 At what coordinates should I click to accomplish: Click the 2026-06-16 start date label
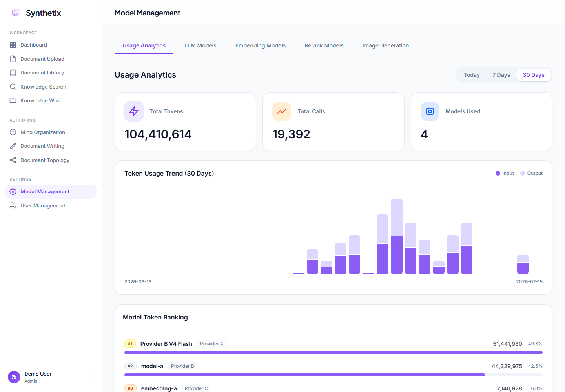click(x=138, y=282)
